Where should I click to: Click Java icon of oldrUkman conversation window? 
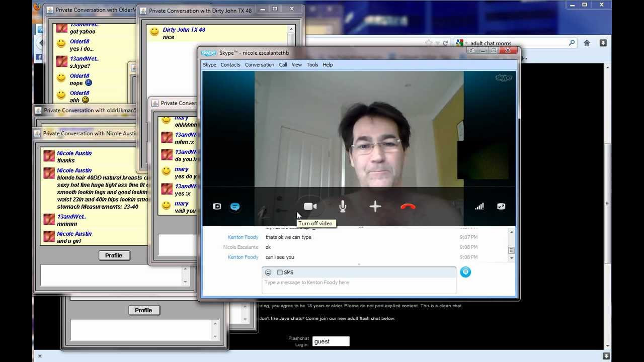[38, 110]
